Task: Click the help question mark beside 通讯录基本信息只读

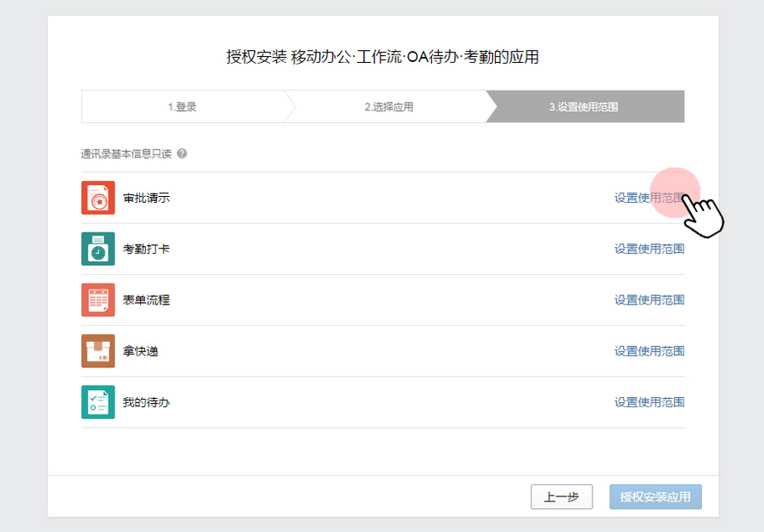Action: (183, 154)
